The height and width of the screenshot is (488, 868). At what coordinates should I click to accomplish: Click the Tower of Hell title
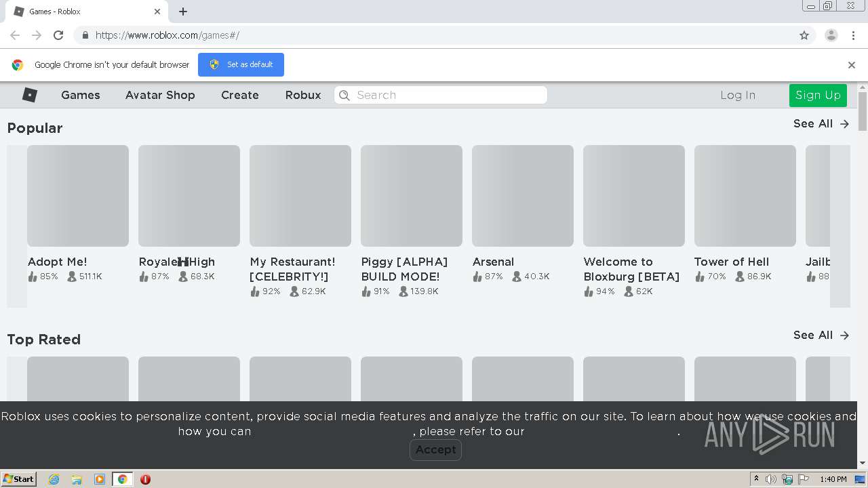click(732, 262)
